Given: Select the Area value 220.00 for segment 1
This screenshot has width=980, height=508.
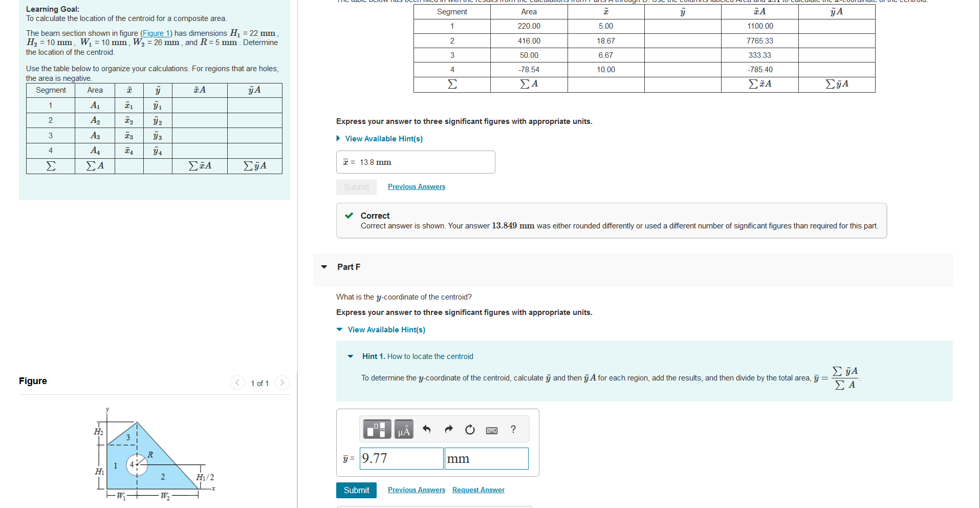Looking at the screenshot, I should (x=529, y=26).
